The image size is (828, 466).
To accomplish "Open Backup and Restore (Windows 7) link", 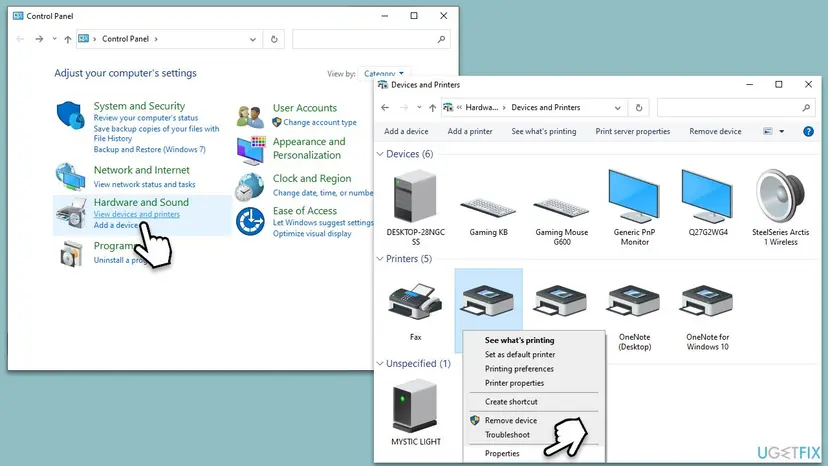I will tap(149, 150).
